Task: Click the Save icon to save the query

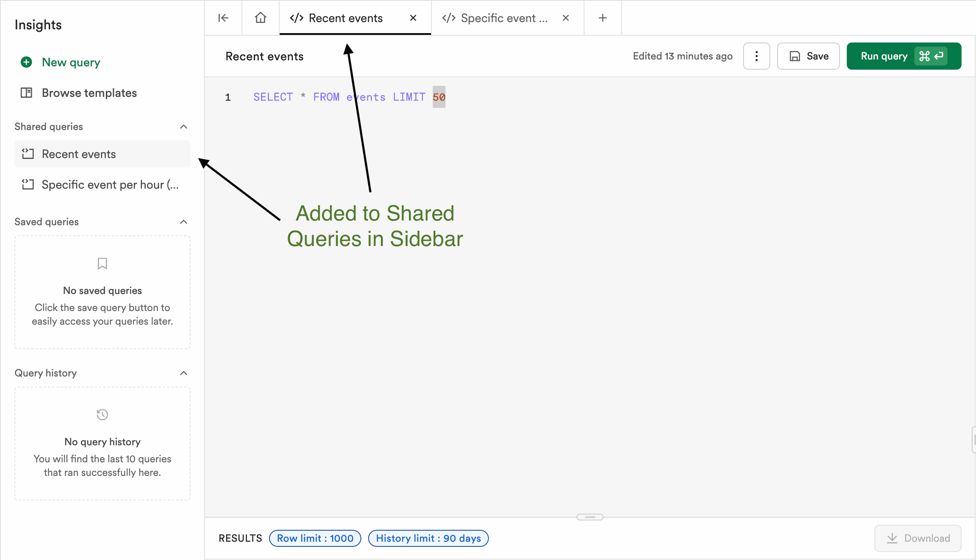Action: (795, 56)
